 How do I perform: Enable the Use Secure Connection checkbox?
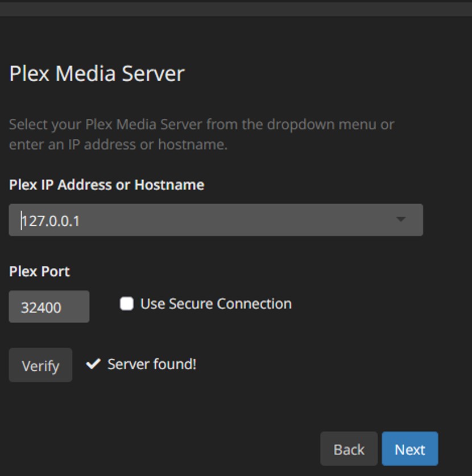pyautogui.click(x=127, y=304)
